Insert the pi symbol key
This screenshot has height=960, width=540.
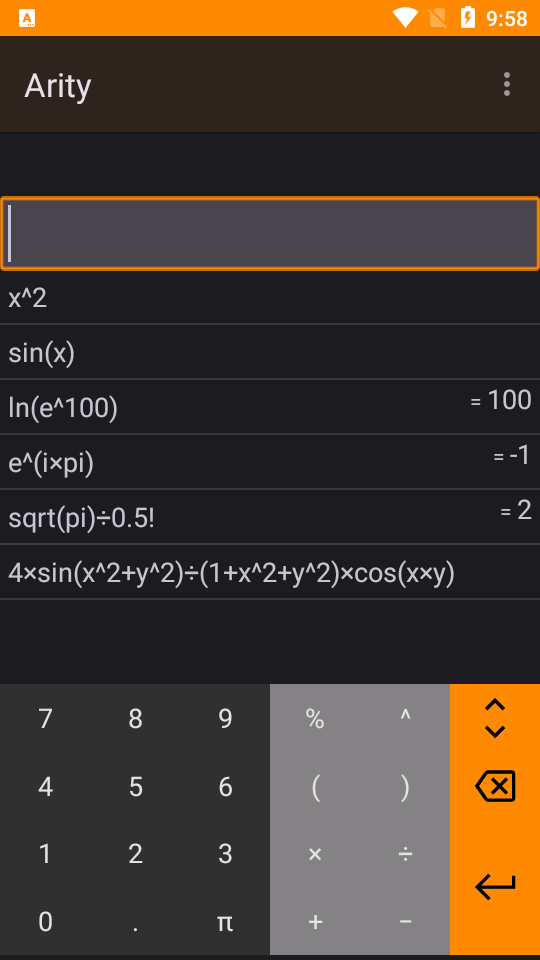click(225, 921)
